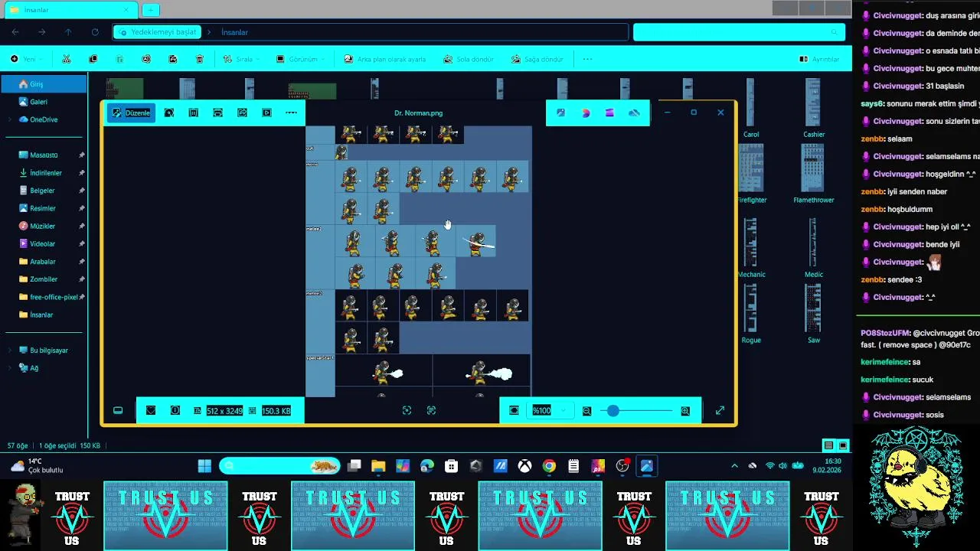Toggle the fit-to-window icon beside zoom percent
Image resolution: width=980 pixels, height=551 pixels.
[x=514, y=410]
